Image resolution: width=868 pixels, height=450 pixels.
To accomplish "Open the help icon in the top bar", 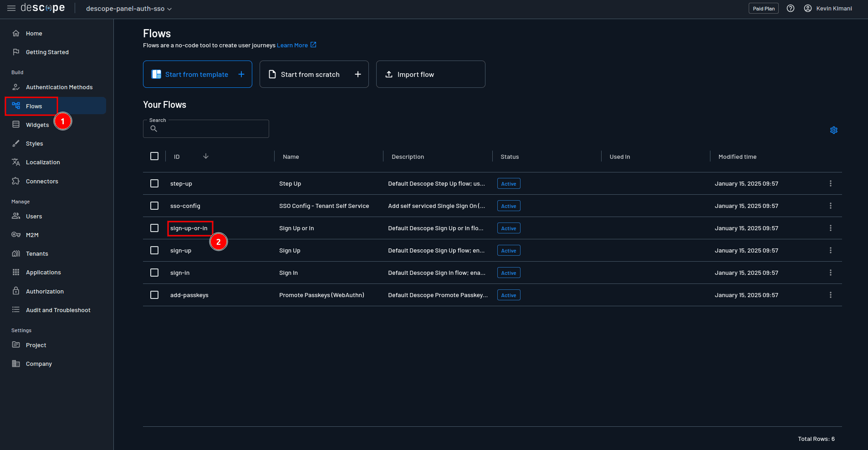I will tap(790, 8).
